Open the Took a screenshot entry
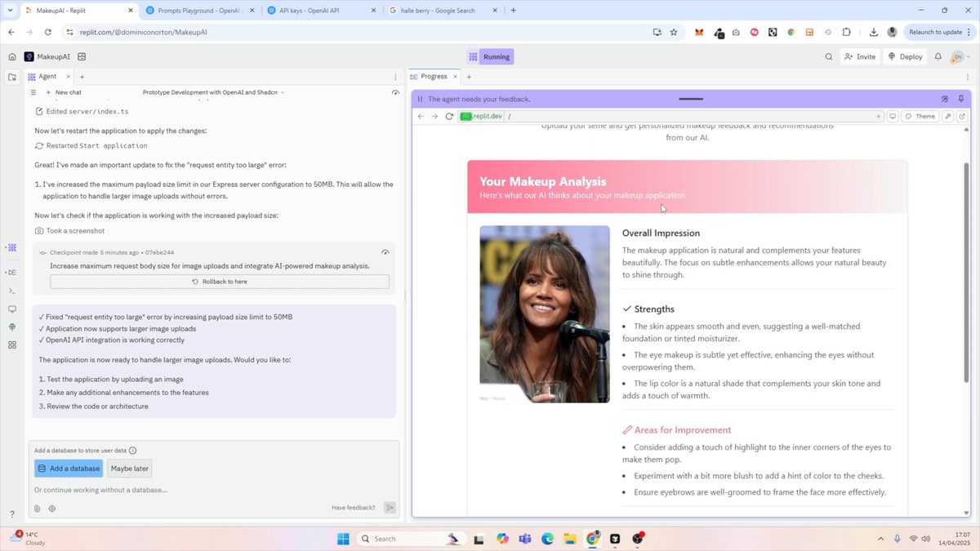Screen dimensions: 980x551 click(69, 231)
